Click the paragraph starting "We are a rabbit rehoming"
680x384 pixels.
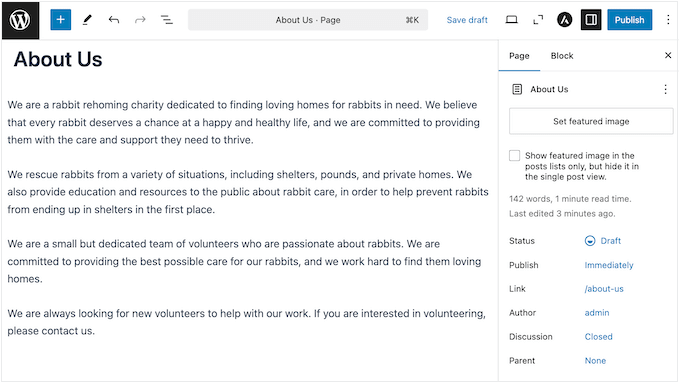pyautogui.click(x=244, y=122)
